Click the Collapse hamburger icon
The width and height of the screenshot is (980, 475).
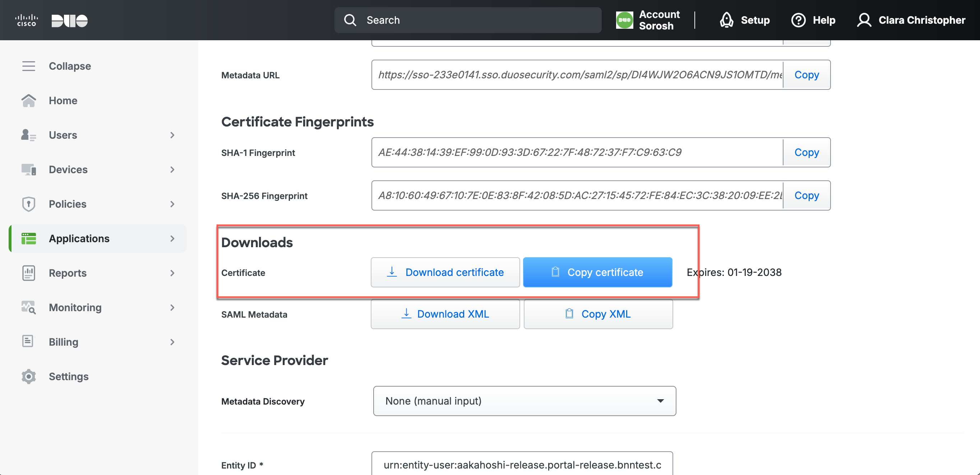28,66
